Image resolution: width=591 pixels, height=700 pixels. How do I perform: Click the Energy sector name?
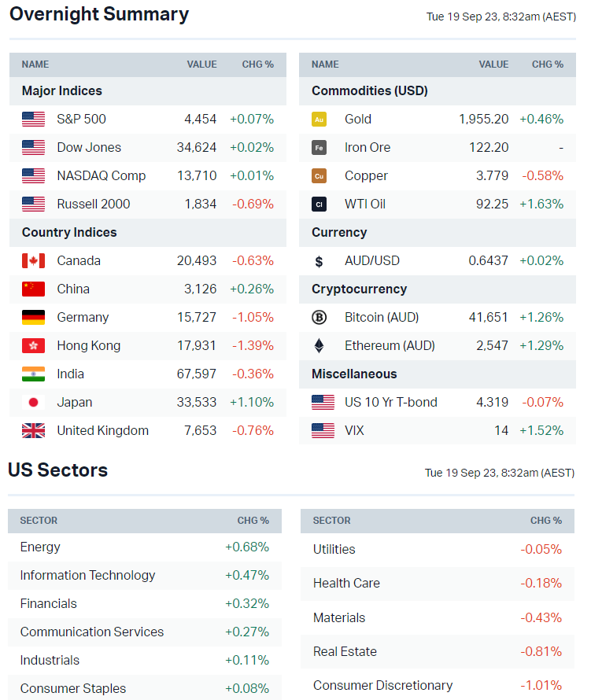40,547
